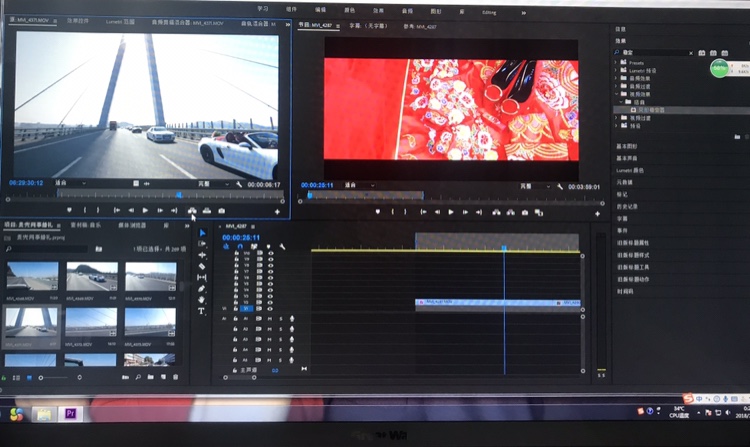Open timeline display settings wrench

pyautogui.click(x=282, y=247)
